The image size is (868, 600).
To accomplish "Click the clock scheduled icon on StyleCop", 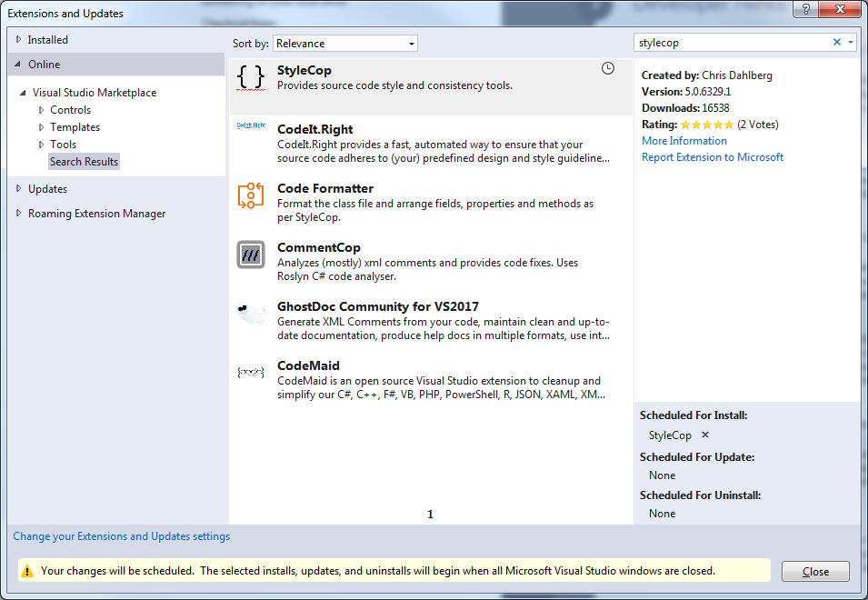I will 608,68.
